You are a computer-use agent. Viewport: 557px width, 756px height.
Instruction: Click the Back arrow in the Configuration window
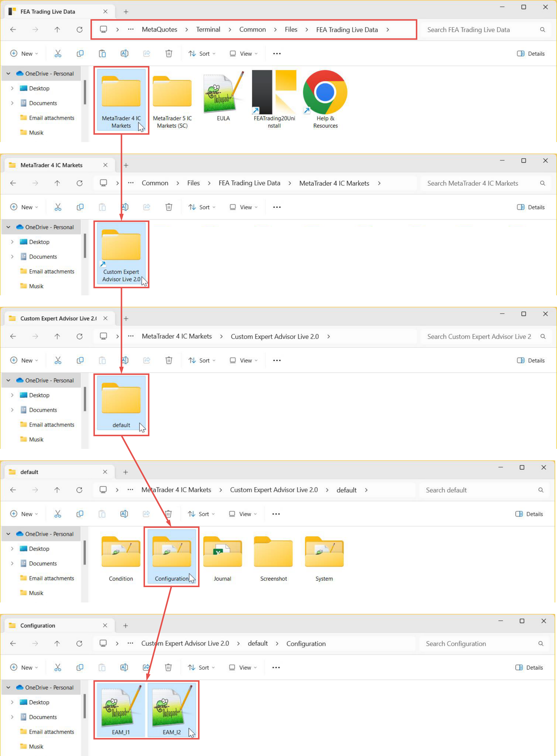13,643
